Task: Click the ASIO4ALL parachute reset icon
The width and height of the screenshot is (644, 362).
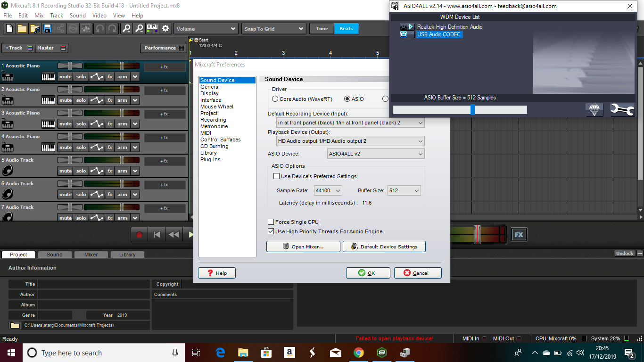Action: [x=594, y=110]
